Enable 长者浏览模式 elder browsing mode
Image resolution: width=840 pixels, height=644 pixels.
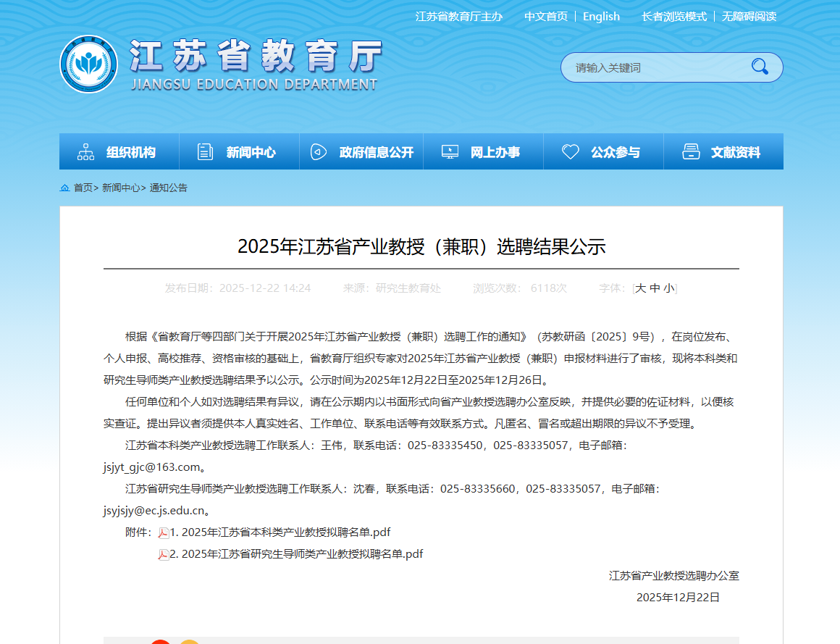point(673,16)
